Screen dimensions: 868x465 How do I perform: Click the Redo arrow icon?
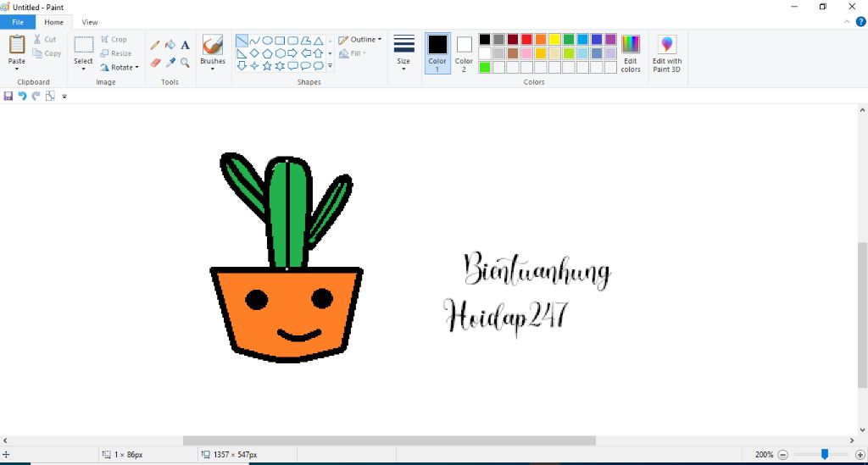point(36,97)
